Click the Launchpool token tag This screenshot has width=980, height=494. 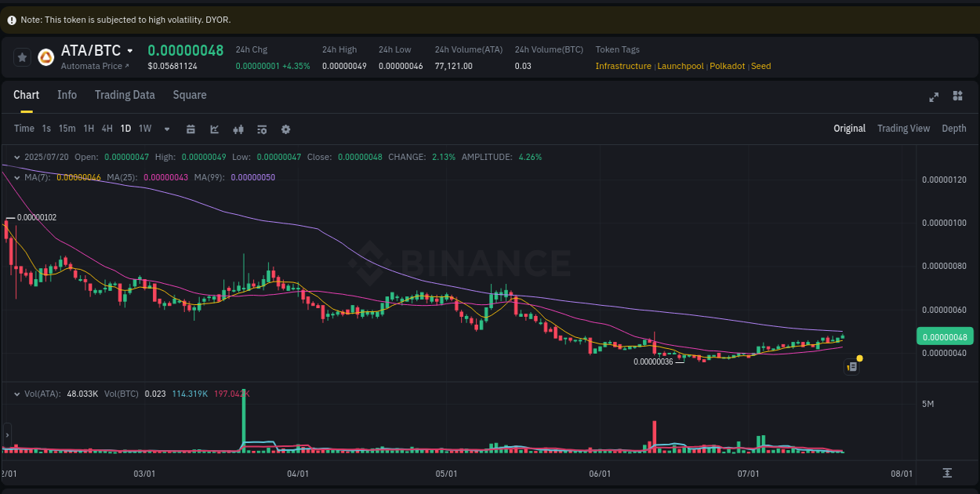(681, 66)
